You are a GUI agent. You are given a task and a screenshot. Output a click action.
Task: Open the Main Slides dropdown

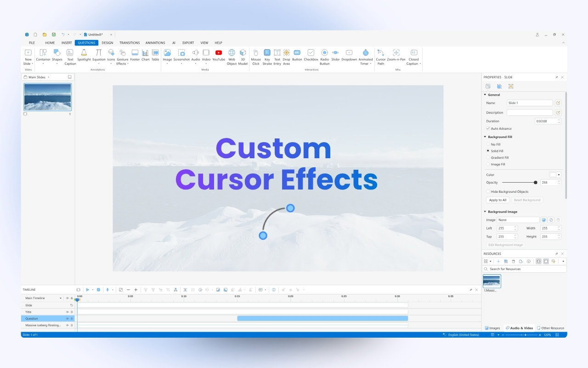click(48, 77)
